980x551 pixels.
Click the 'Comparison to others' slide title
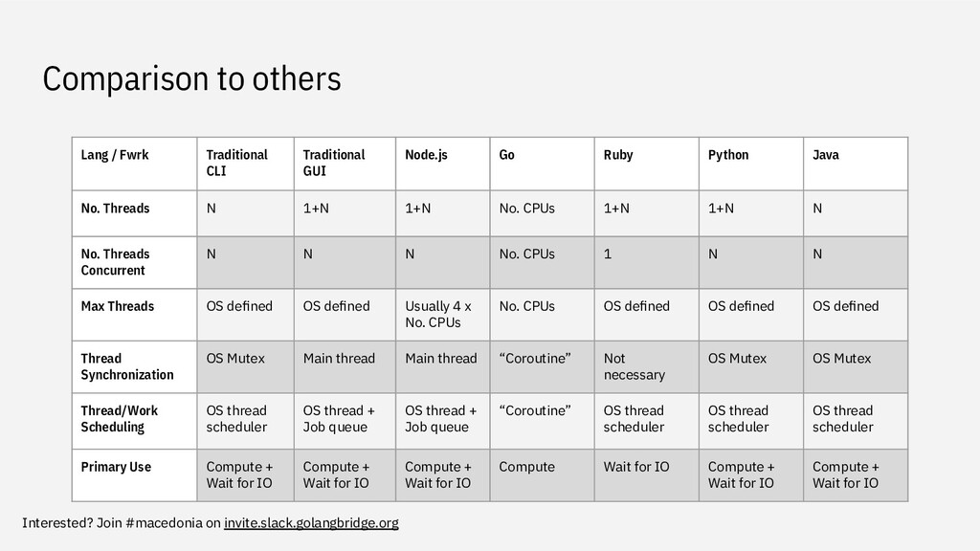pyautogui.click(x=191, y=78)
